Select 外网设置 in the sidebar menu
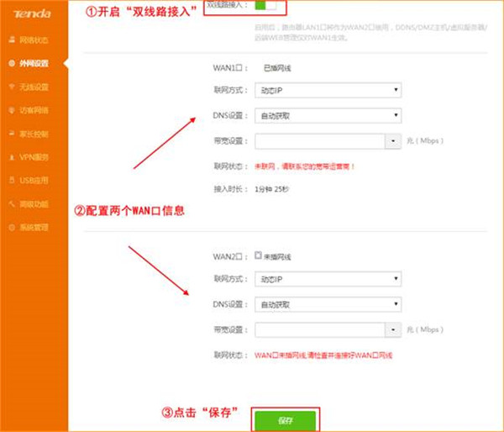Viewport: 504px width, 432px height. [x=34, y=63]
